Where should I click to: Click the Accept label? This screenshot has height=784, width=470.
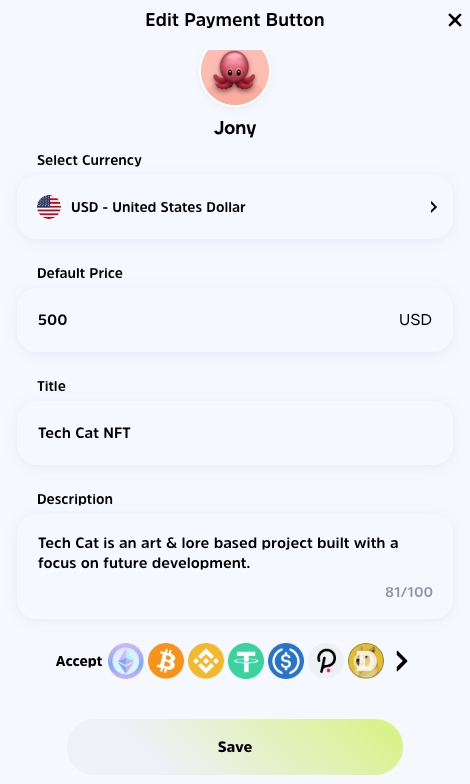79,661
